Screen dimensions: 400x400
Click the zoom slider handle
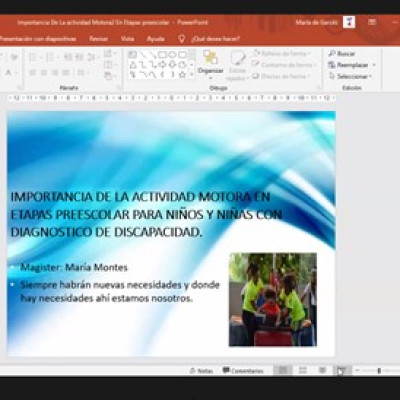pos(379,370)
